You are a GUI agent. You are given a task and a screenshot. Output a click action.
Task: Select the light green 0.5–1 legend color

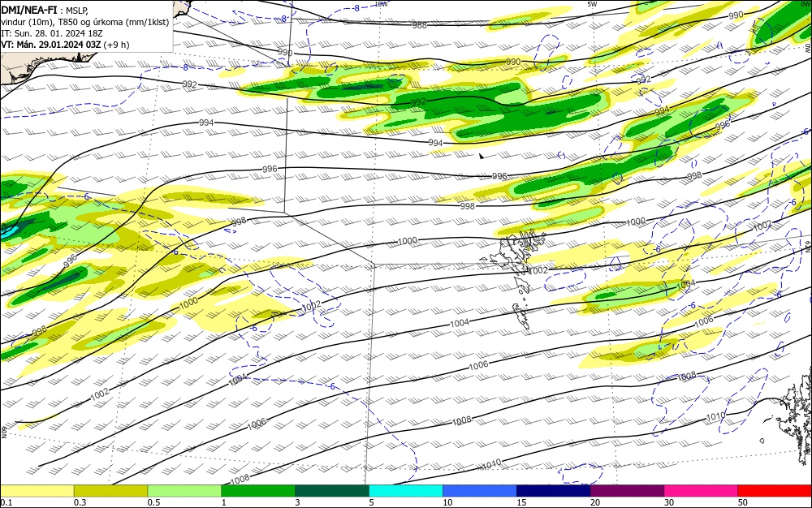coord(184,491)
